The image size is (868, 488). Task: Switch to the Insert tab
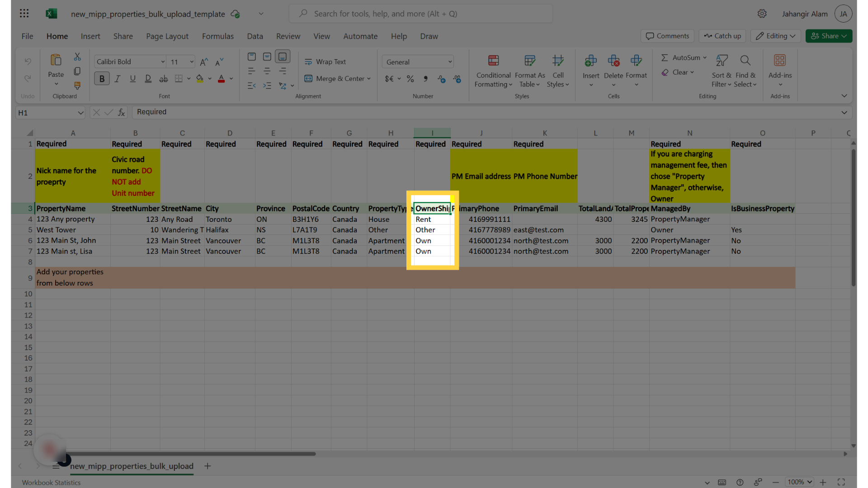[x=90, y=36]
